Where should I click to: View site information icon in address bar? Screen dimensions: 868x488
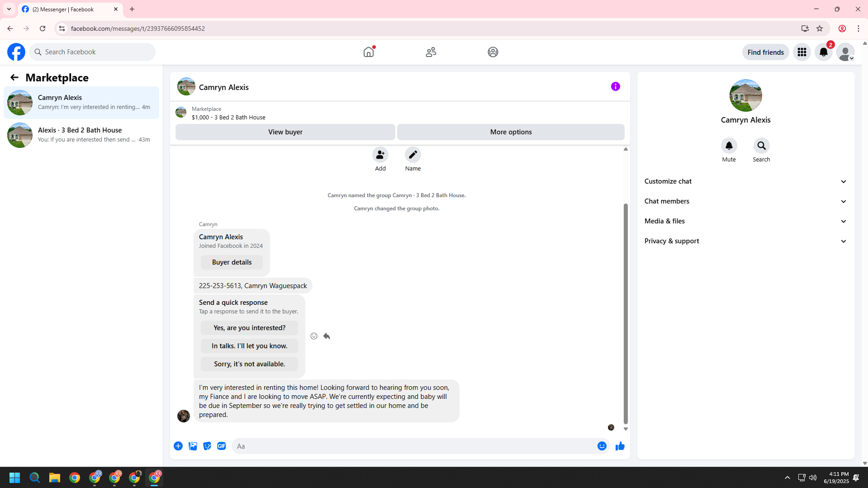[x=62, y=28]
